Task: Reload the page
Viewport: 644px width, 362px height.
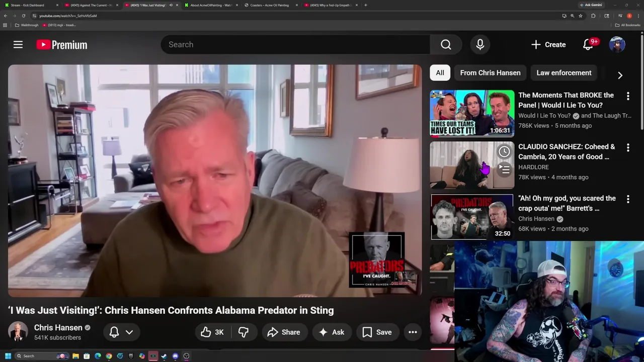Action: (23, 16)
